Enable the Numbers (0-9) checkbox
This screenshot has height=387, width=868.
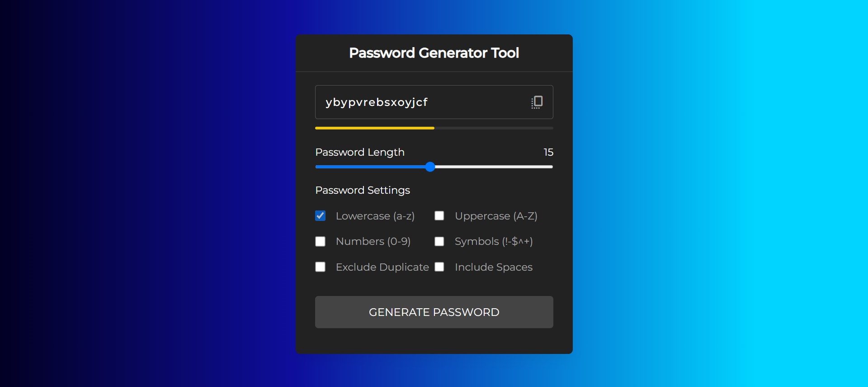pos(321,242)
